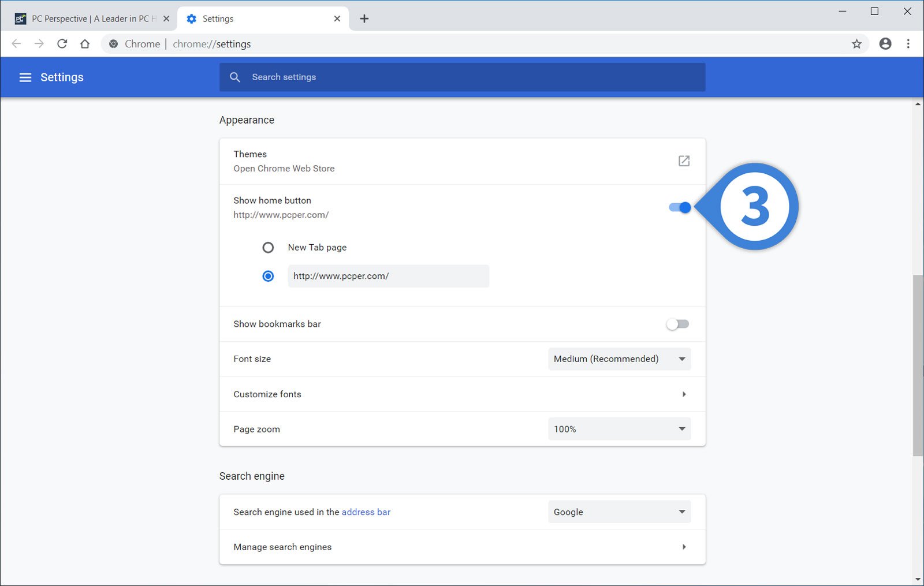The height and width of the screenshot is (586, 924).
Task: Open the Page zoom dropdown
Action: coord(619,428)
